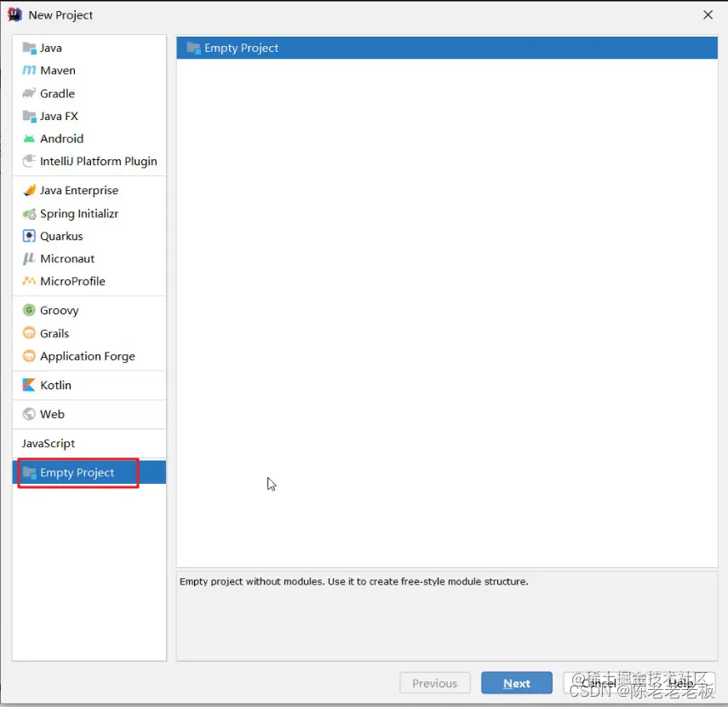
Task: Select Groovy label in list
Action: pyautogui.click(x=60, y=310)
